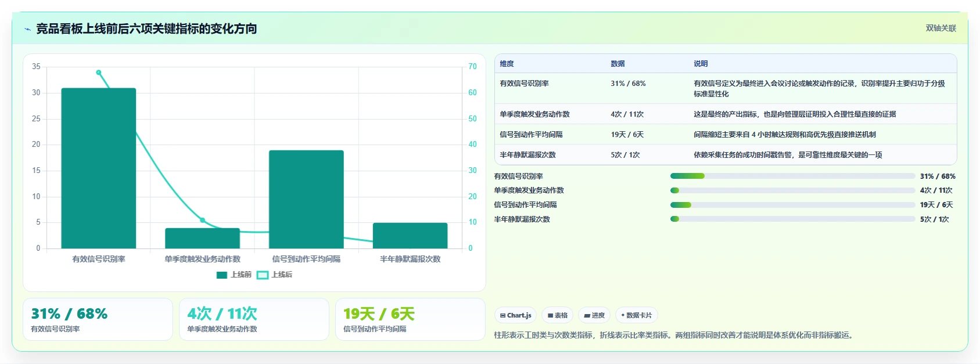Click the 有效信号识别率 progress bar

point(792,176)
